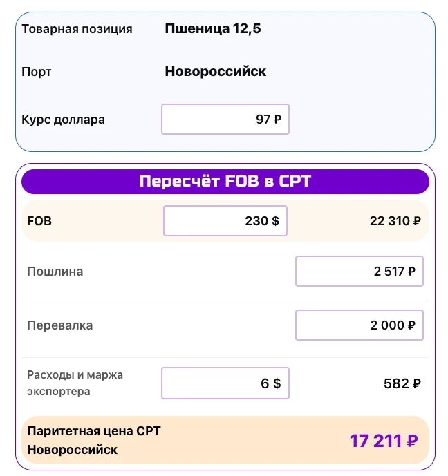The width and height of the screenshot is (448, 476).
Task: Click the dollar rate input field
Action: click(x=225, y=120)
